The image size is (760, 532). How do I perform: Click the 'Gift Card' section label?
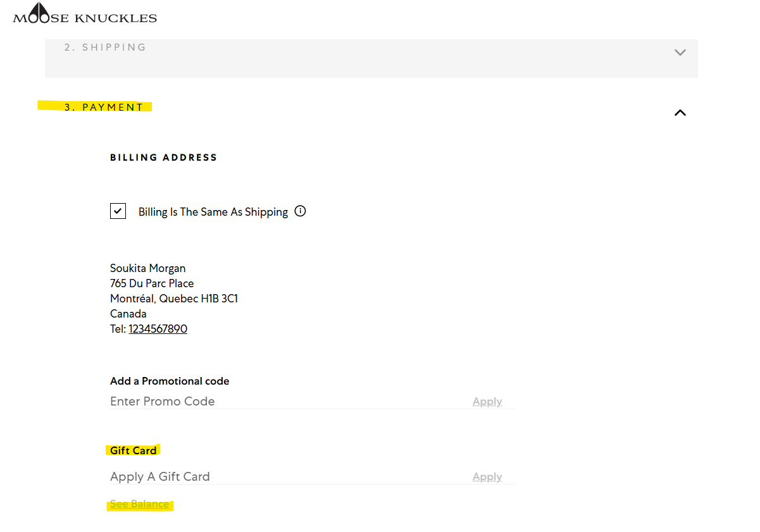pos(133,450)
